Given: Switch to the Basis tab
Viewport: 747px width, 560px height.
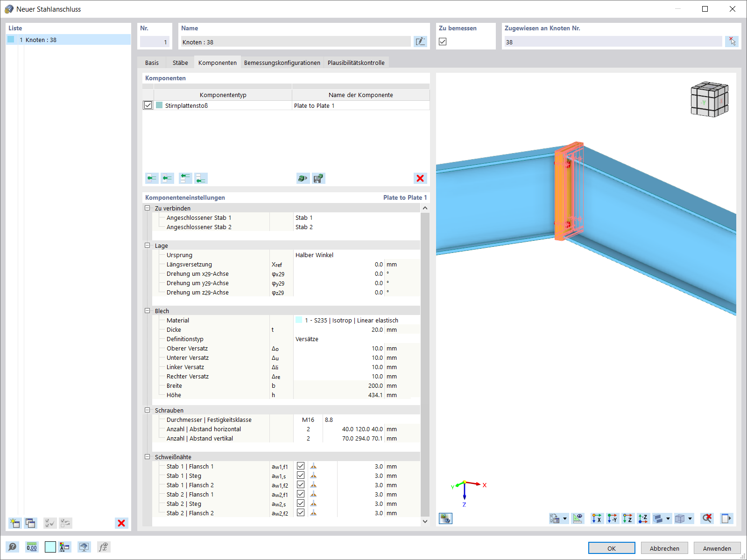Looking at the screenshot, I should pos(152,63).
